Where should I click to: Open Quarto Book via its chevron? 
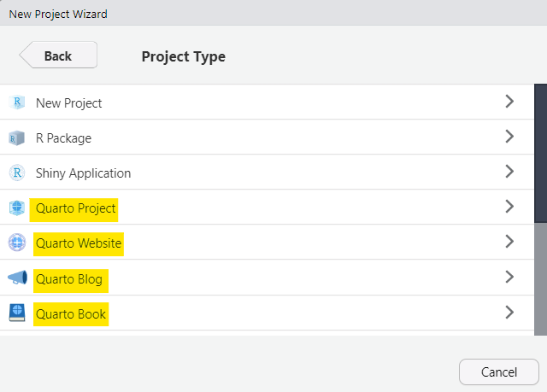[x=509, y=312]
